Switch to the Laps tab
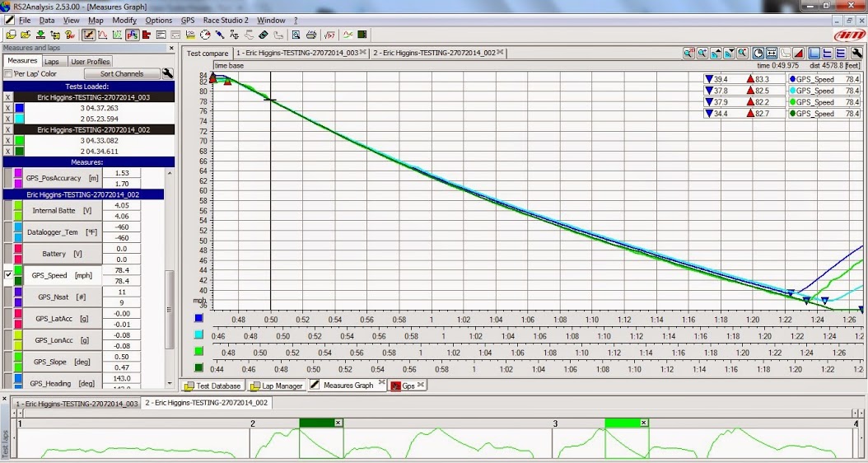 [x=51, y=61]
